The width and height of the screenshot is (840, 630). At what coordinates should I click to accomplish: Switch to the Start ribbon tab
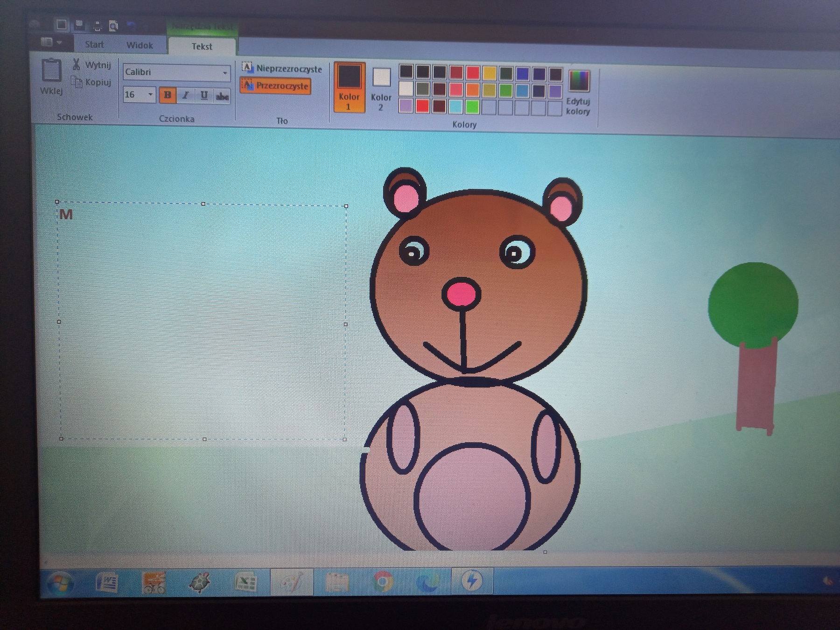coord(94,44)
